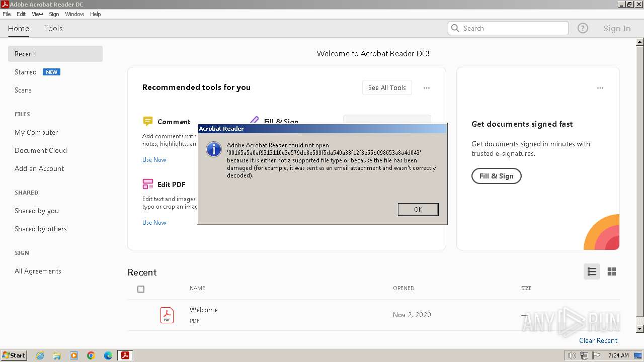The width and height of the screenshot is (644, 362).
Task: Select My Computer under Files
Action: point(36,132)
